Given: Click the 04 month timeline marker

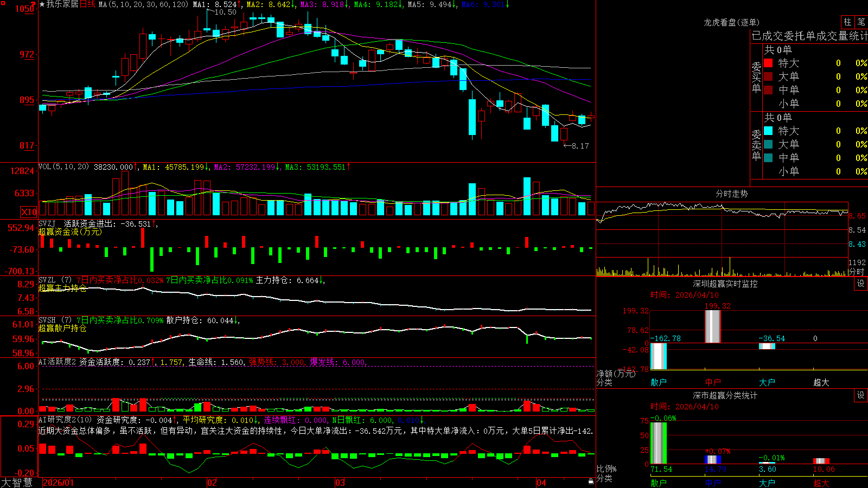Looking at the screenshot, I should pyautogui.click(x=541, y=483).
